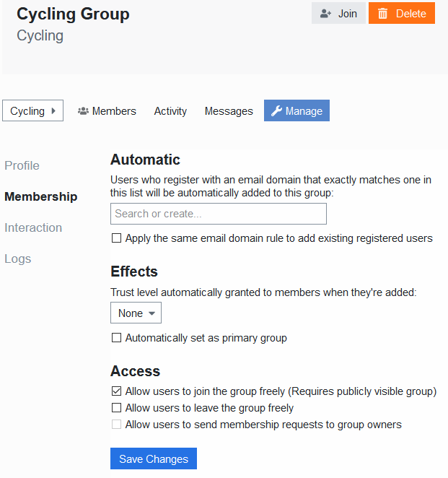Open Interaction settings in sidebar
Image resolution: width=448 pixels, height=478 pixels.
33,227
